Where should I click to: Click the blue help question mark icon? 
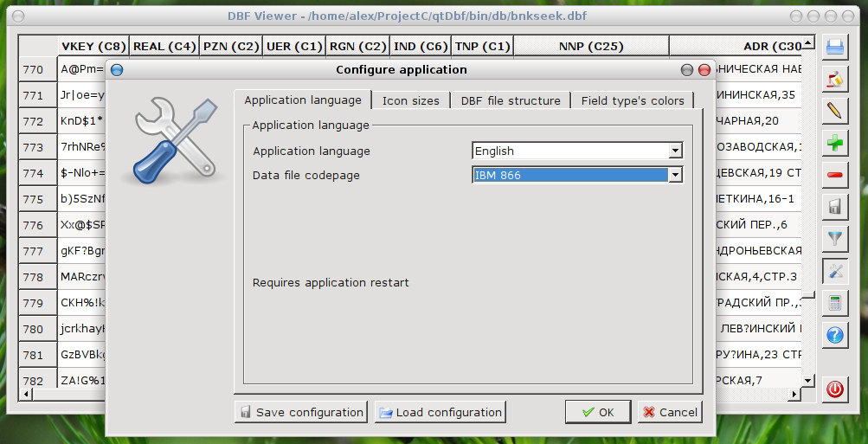[834, 334]
